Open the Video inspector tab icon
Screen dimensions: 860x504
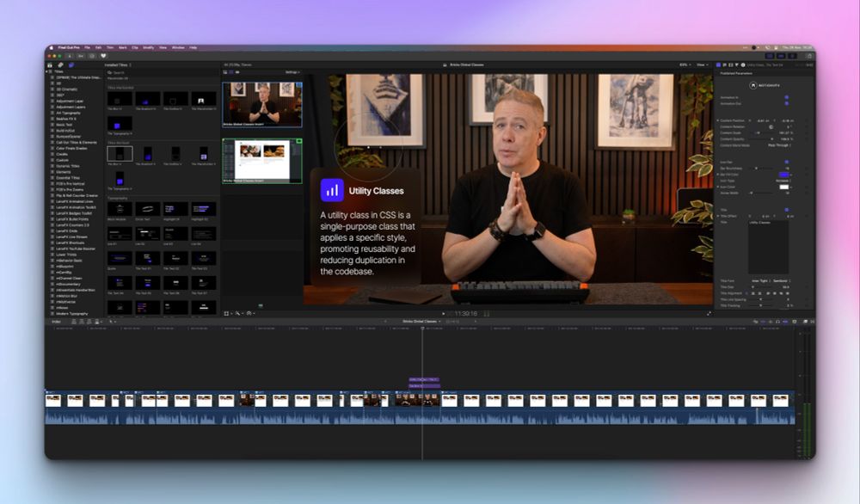pyautogui.click(x=730, y=65)
